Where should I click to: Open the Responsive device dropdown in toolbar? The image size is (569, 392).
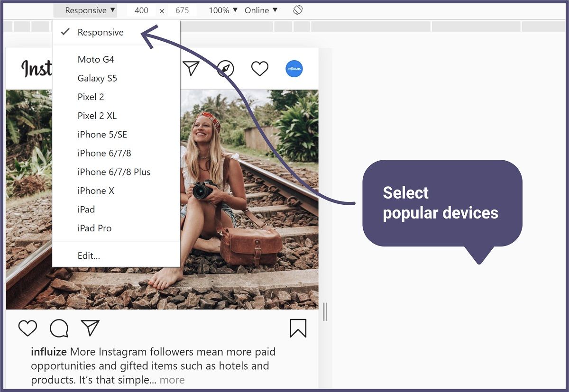(x=85, y=10)
